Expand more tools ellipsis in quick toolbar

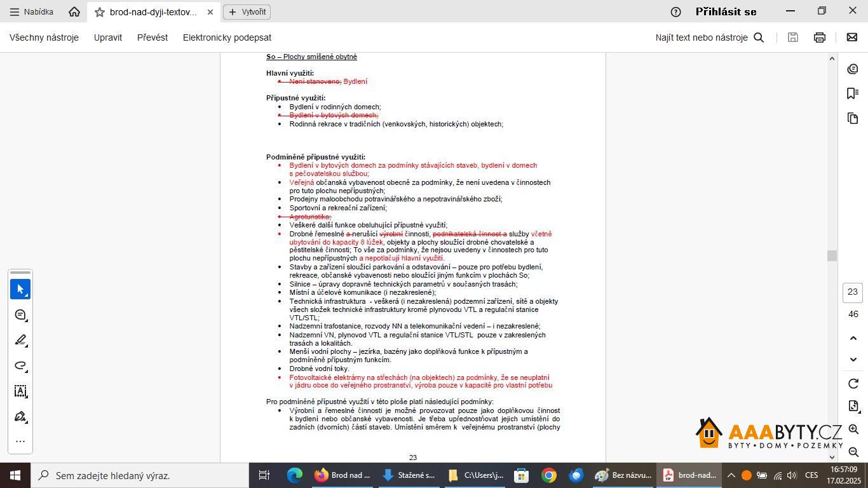pyautogui.click(x=20, y=442)
